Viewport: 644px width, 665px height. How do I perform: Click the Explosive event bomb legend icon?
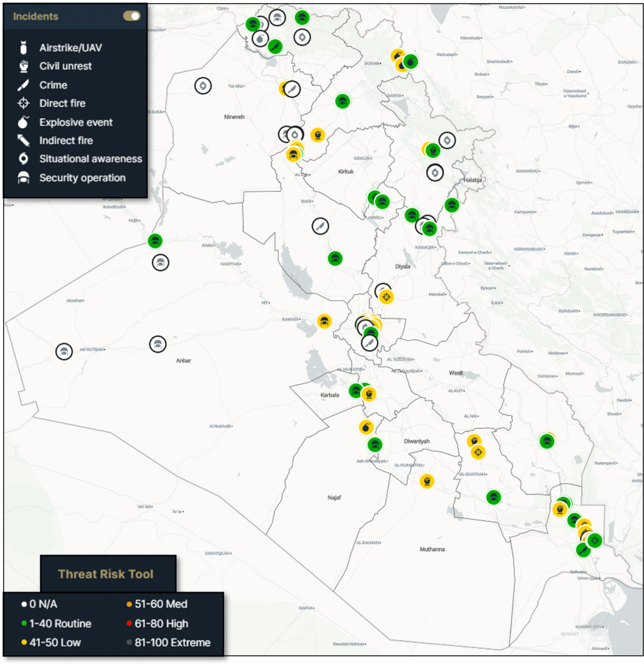tap(23, 122)
